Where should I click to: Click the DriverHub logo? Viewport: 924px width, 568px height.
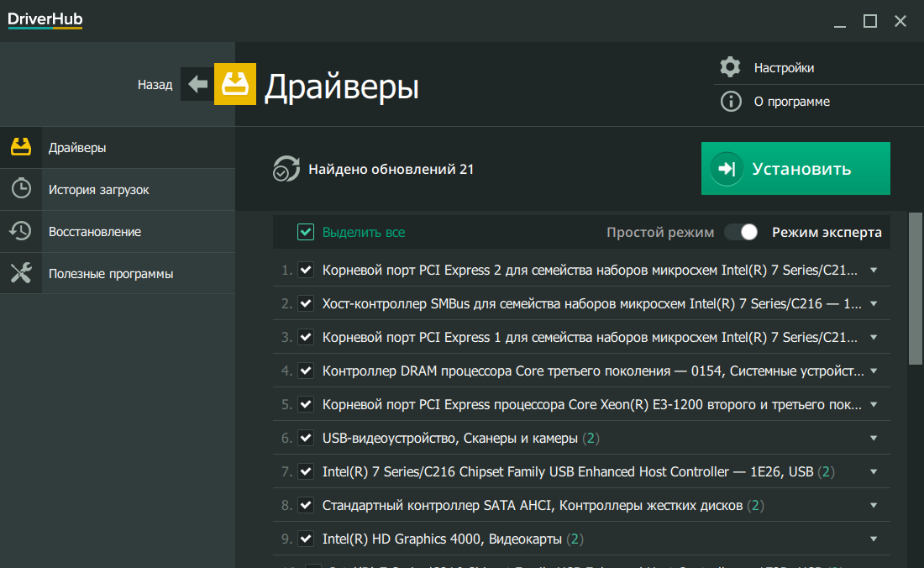coord(45,20)
